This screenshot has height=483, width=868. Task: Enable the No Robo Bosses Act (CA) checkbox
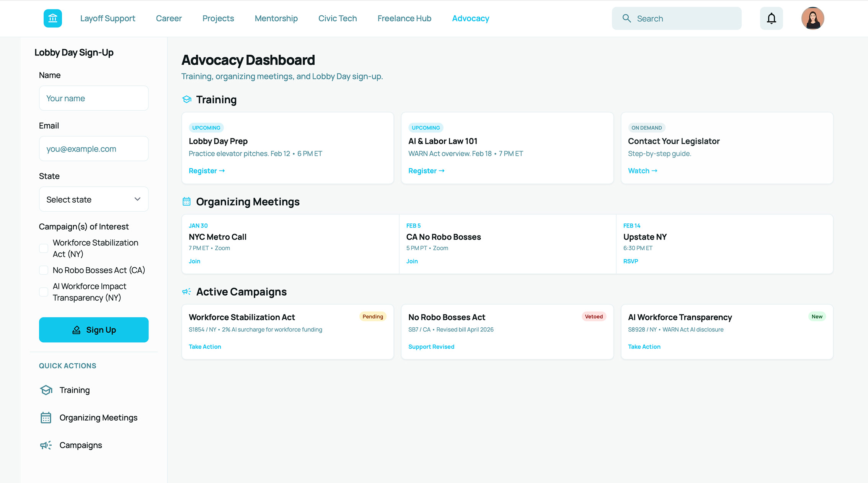point(44,270)
